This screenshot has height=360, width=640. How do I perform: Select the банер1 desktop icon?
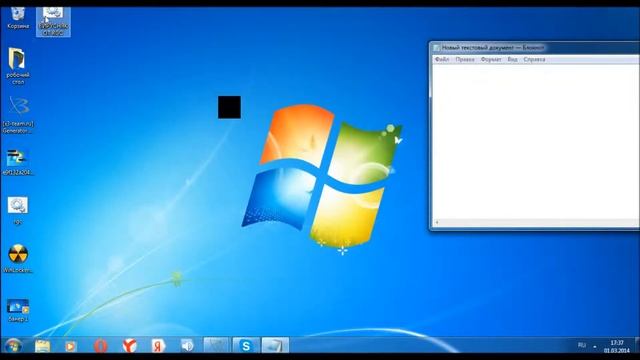point(18,310)
